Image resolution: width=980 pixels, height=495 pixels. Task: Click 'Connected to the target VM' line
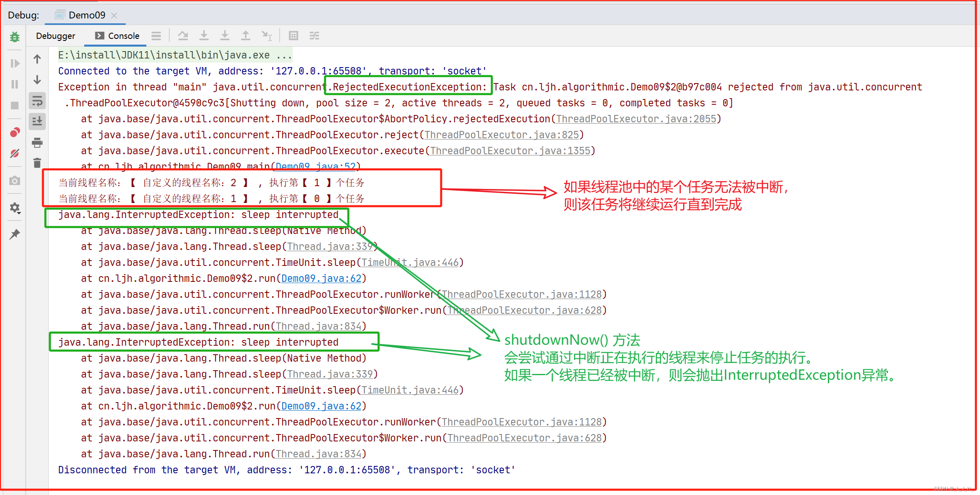point(272,71)
